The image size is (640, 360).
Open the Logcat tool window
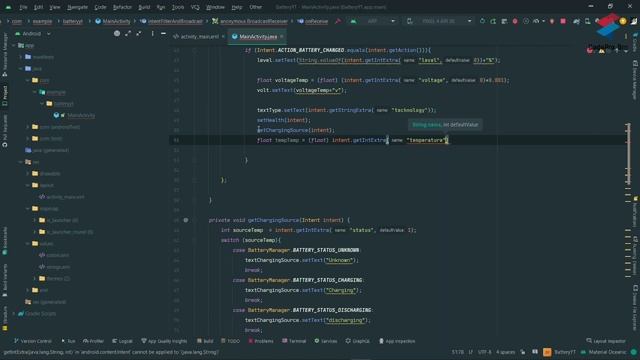tap(122, 341)
